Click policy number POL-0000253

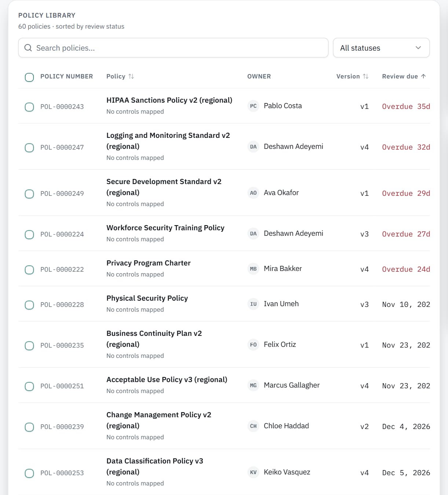pos(62,473)
